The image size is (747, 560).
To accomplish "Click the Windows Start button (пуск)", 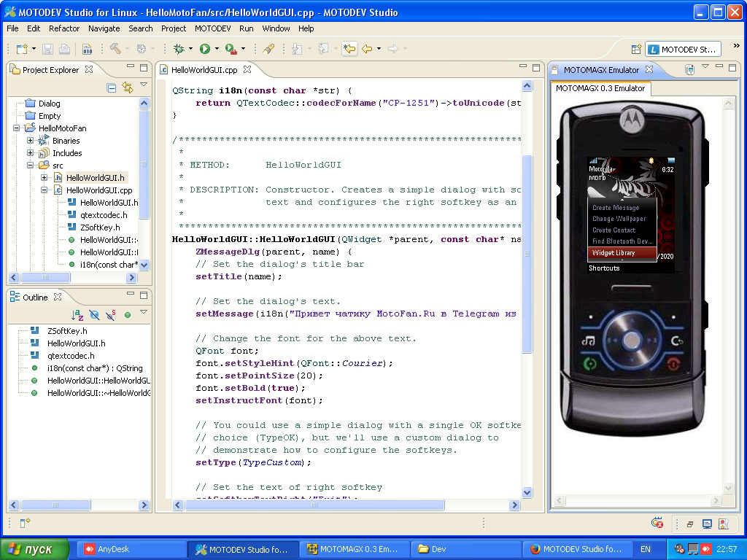I will (x=34, y=549).
